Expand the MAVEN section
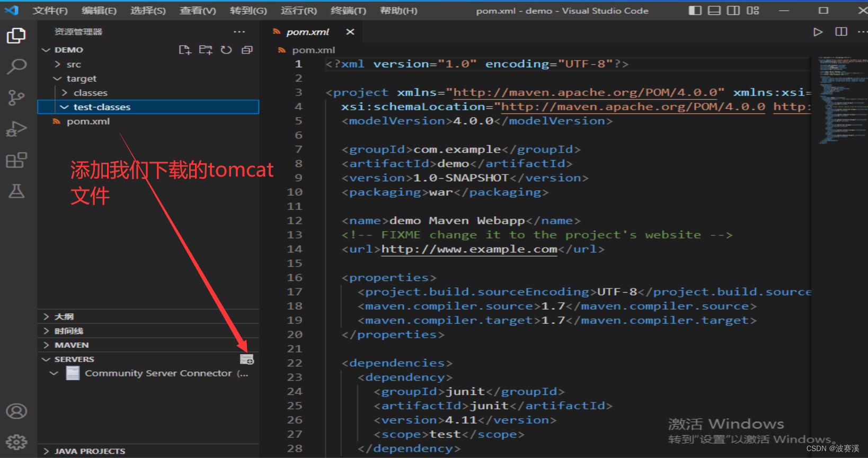 click(x=148, y=345)
